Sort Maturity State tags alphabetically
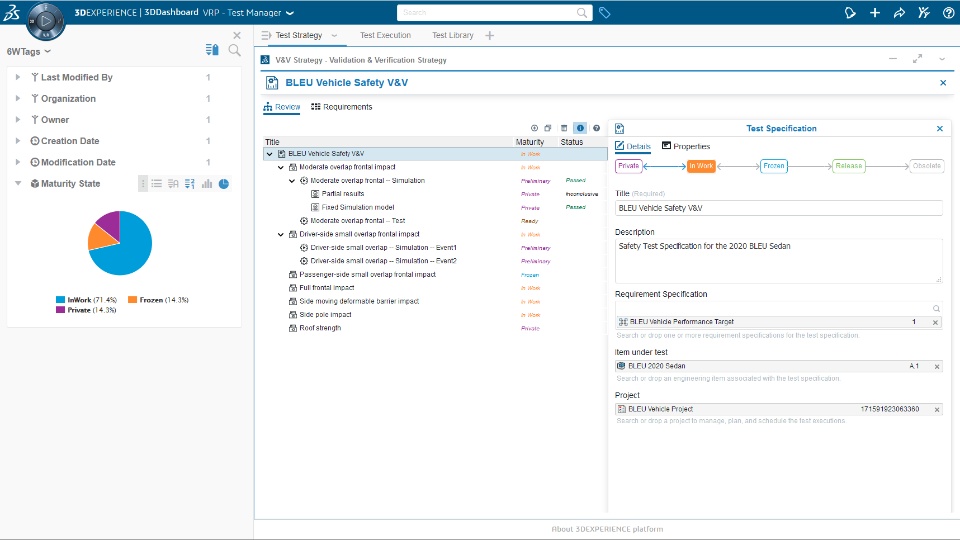 [173, 184]
